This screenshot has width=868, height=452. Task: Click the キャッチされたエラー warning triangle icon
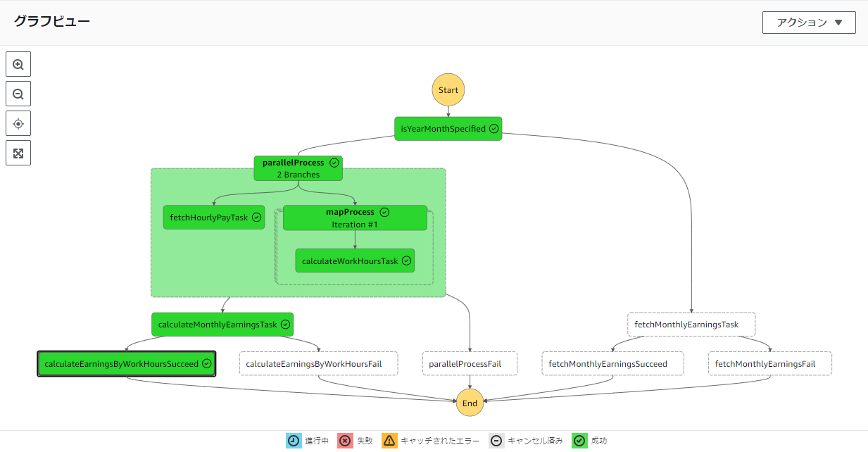pos(389,440)
